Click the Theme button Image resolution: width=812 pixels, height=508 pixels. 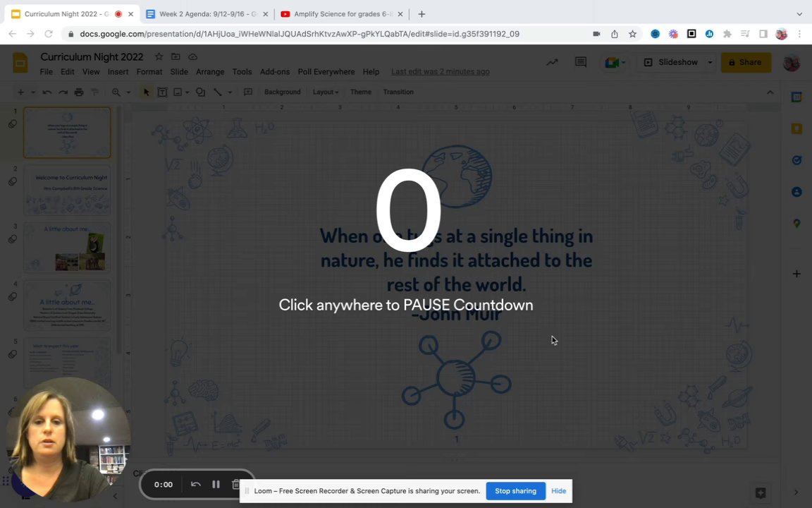pos(360,92)
